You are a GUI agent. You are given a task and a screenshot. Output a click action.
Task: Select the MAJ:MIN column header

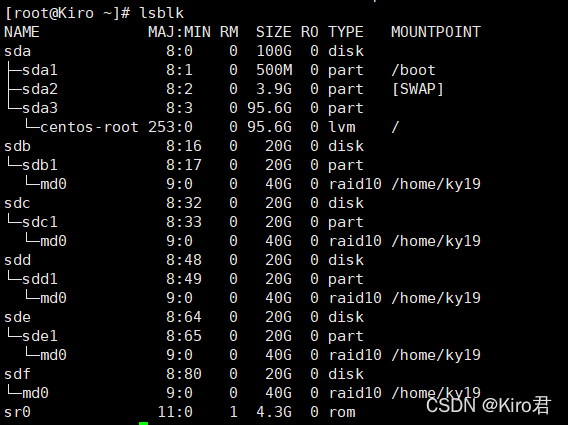coord(180,32)
